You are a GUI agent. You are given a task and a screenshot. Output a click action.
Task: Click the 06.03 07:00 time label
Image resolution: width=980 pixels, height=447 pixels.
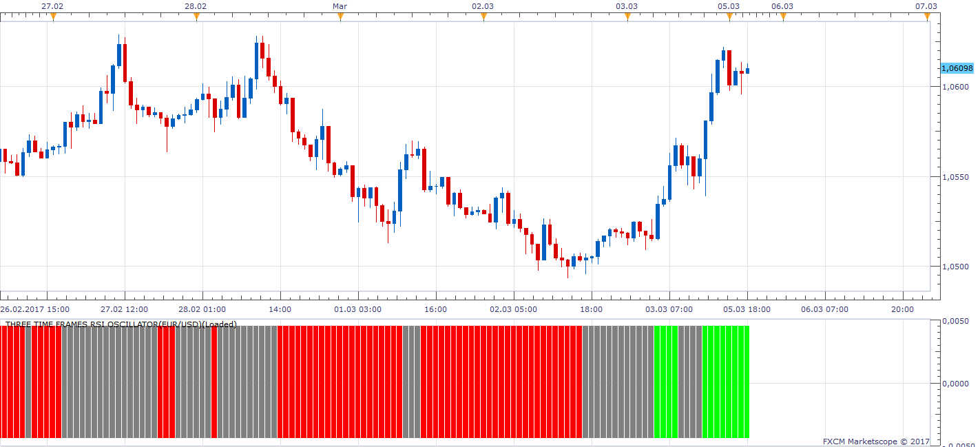(x=824, y=309)
